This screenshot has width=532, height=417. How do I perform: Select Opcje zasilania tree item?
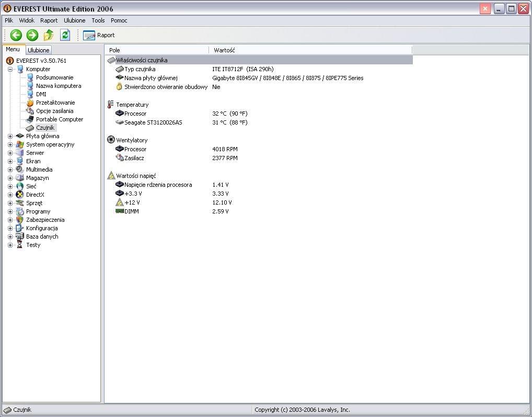54,111
